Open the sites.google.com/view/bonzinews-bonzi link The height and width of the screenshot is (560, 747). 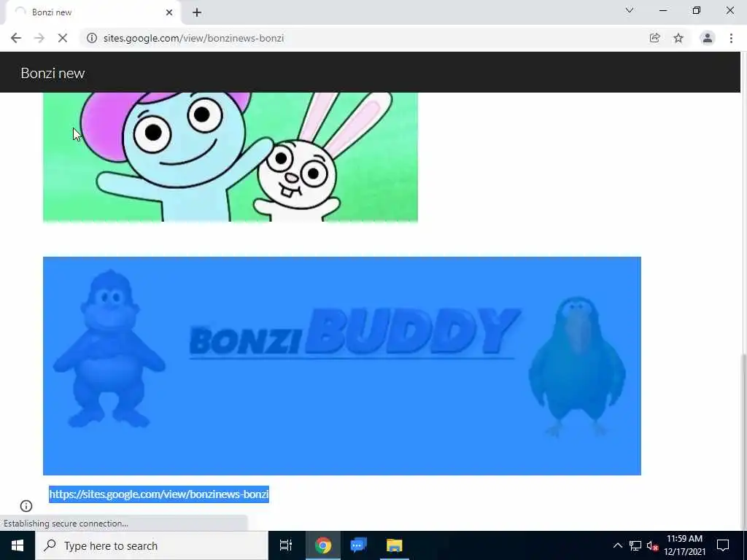coord(159,494)
